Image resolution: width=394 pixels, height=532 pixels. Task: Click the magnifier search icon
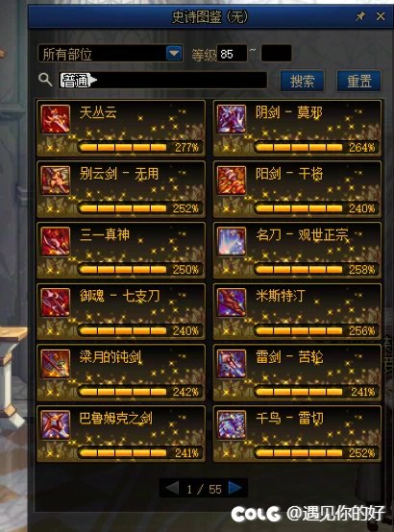[x=45, y=80]
